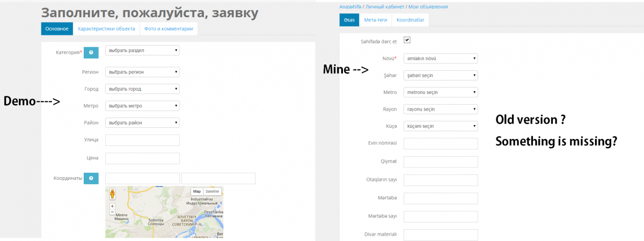Zoom in on the map with plus
The image size is (644, 241).
pyautogui.click(x=112, y=206)
